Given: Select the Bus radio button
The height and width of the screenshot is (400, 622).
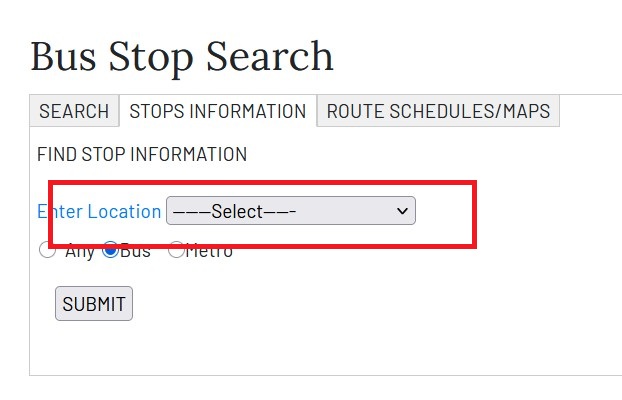Looking at the screenshot, I should point(111,250).
